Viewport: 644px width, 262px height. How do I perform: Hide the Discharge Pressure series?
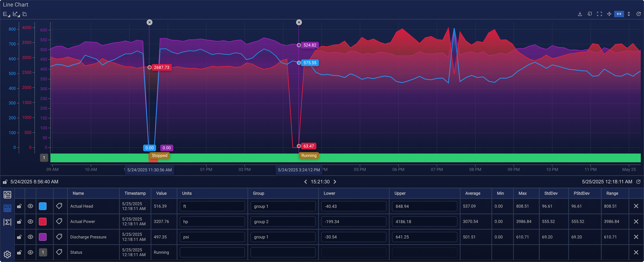tap(30, 237)
